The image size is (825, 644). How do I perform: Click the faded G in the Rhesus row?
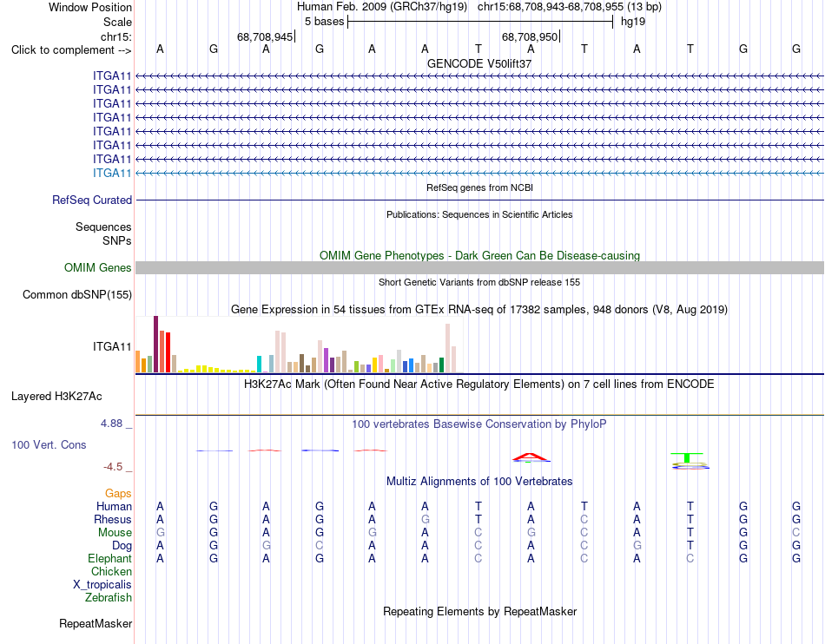tap(426, 519)
